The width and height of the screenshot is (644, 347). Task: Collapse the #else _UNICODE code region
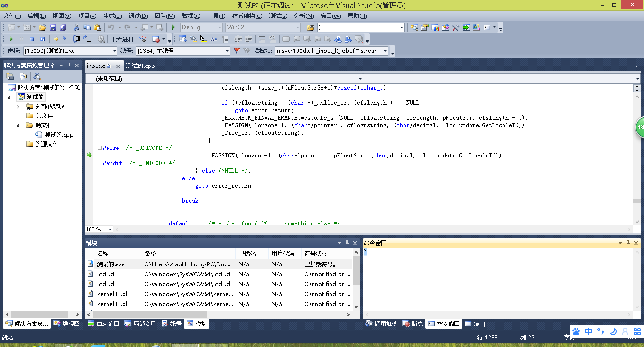[x=99, y=148]
